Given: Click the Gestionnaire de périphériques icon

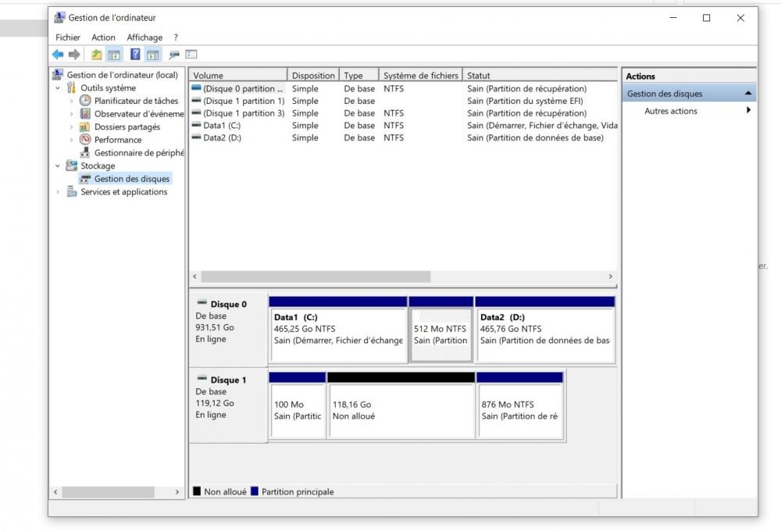Looking at the screenshot, I should tap(85, 152).
